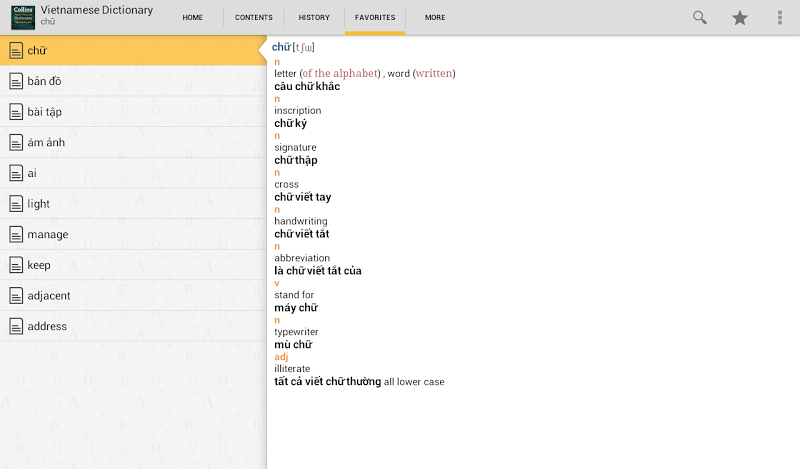The image size is (800, 469).
Task: Select the manage favorite entry
Action: pyautogui.click(x=133, y=234)
